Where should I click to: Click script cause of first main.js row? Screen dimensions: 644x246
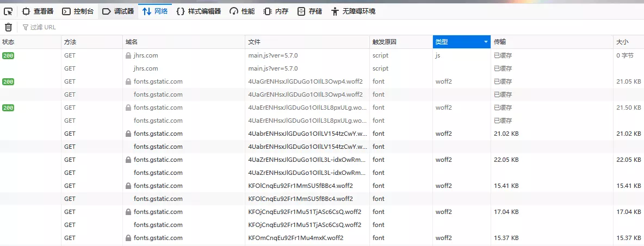click(380, 55)
